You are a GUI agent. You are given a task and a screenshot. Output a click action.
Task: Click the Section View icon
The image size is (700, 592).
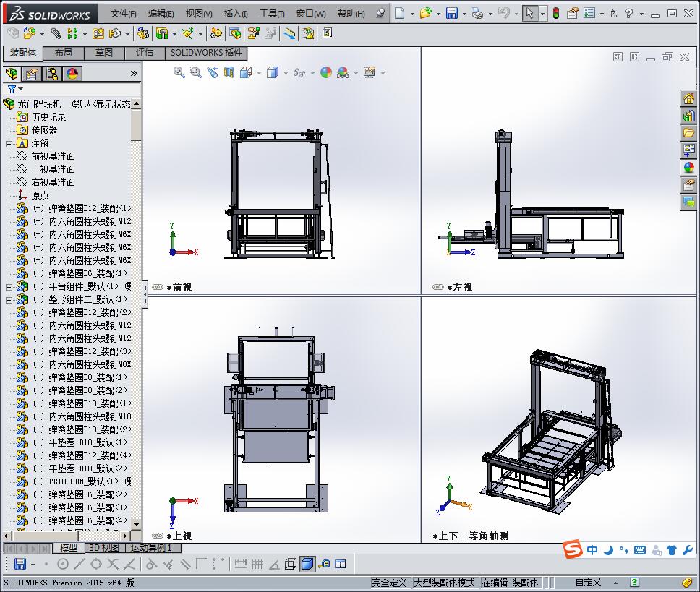pyautogui.click(x=229, y=72)
